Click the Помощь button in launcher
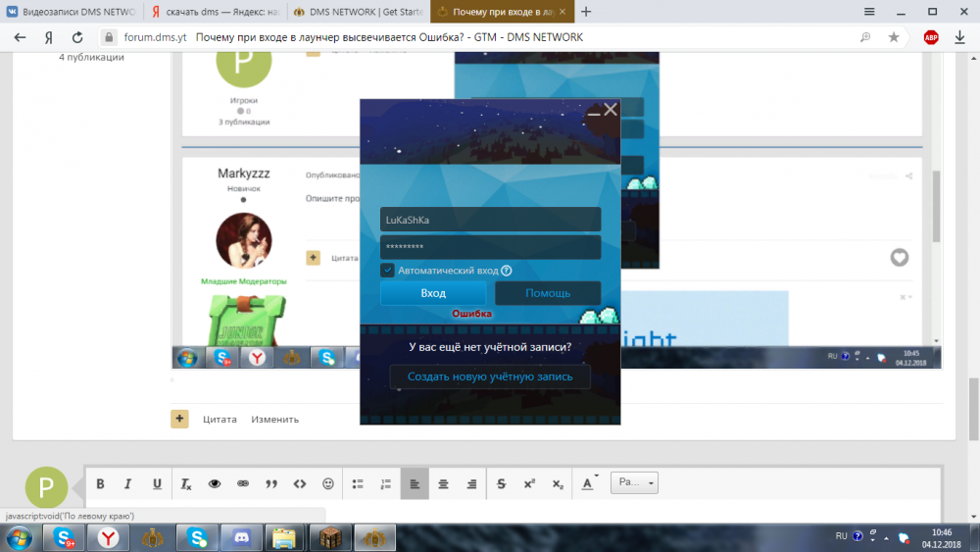 click(x=548, y=293)
